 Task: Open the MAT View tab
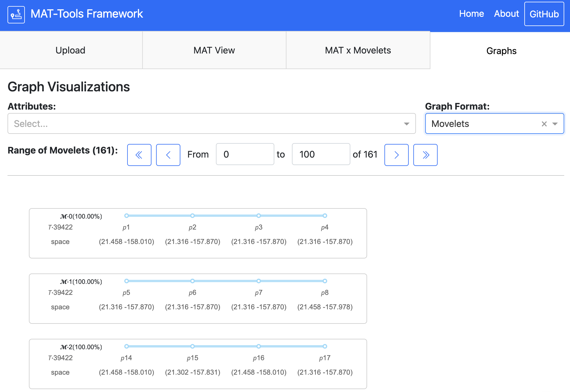click(x=214, y=50)
